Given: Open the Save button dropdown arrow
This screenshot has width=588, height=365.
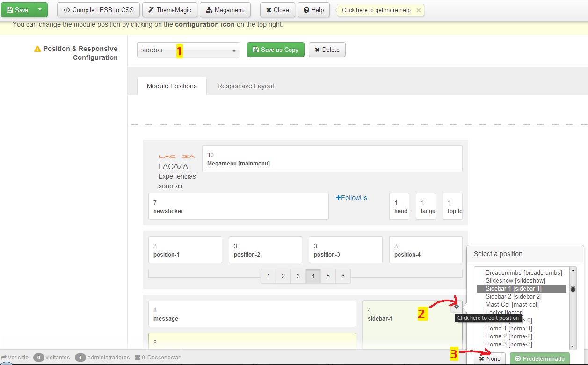Looking at the screenshot, I should pyautogui.click(x=41, y=10).
